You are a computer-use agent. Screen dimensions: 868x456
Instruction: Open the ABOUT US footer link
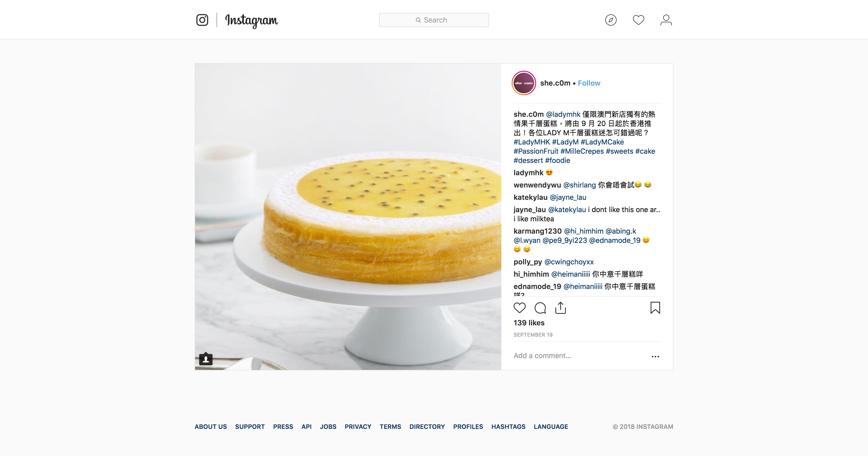coord(210,427)
